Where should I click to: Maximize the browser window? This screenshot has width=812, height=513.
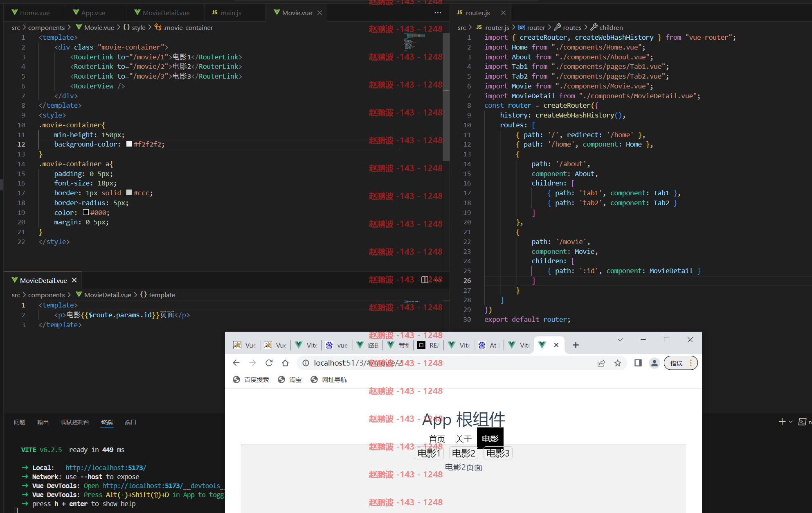tap(666, 340)
